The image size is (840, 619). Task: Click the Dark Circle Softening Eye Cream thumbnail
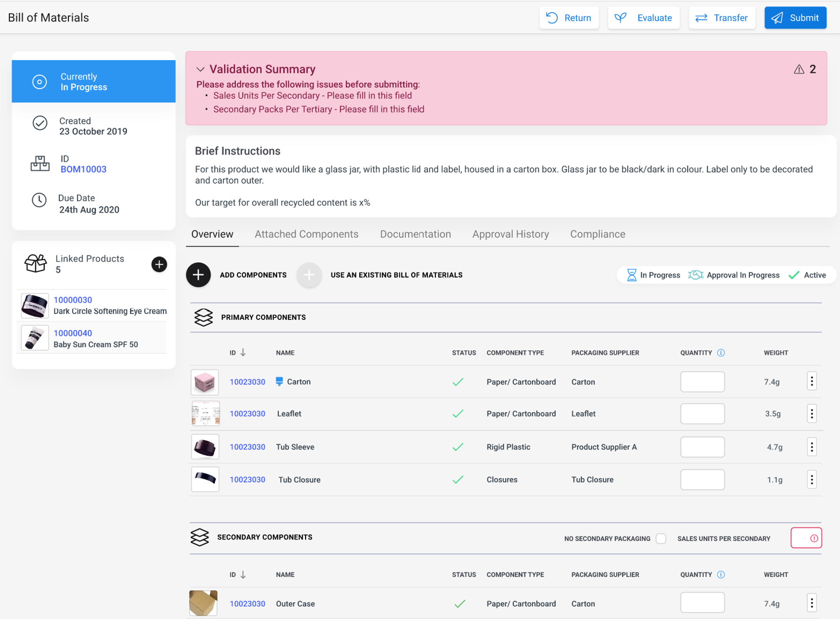tap(34, 305)
